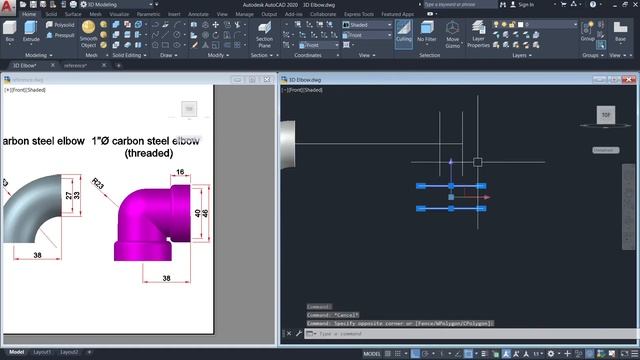The image size is (640, 360).
Task: Click the Plot (print) quick access icon
Action: pos(73,4)
